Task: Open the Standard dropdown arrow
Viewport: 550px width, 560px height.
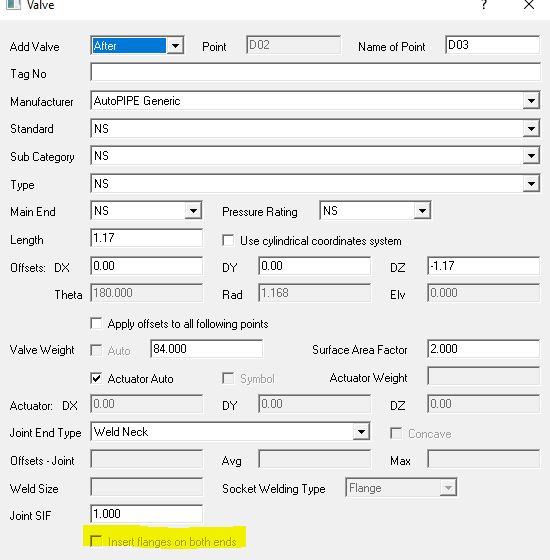Action: 531,129
